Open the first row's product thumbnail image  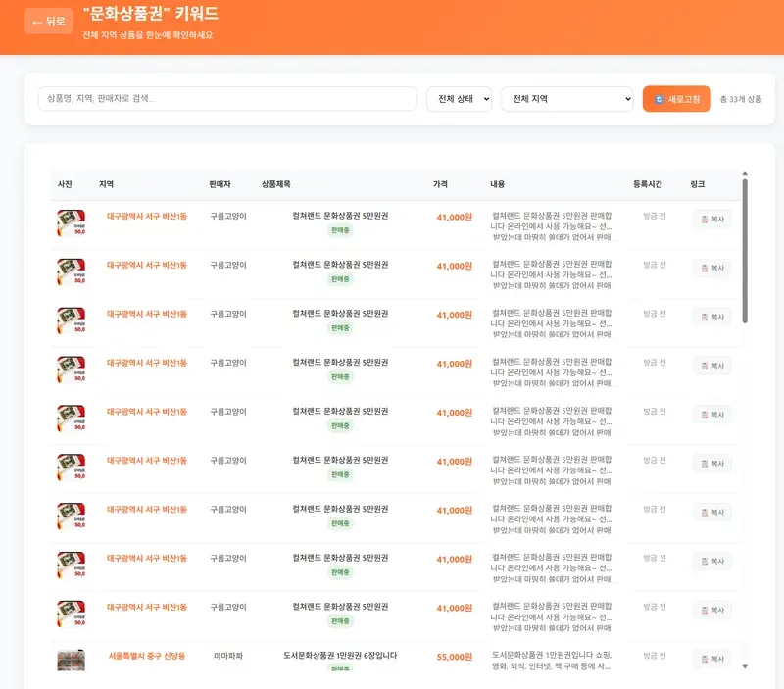click(71, 223)
